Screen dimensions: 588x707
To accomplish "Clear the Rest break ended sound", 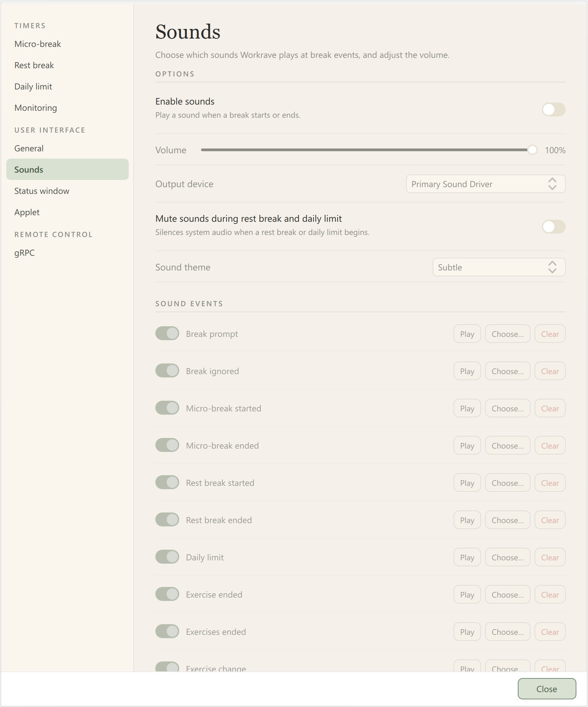I will (x=550, y=520).
